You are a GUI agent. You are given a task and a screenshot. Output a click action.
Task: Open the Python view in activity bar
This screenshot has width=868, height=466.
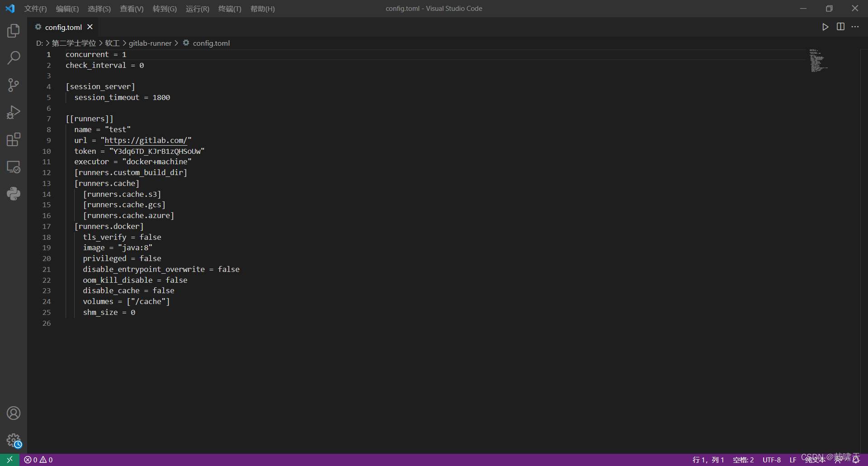point(14,194)
